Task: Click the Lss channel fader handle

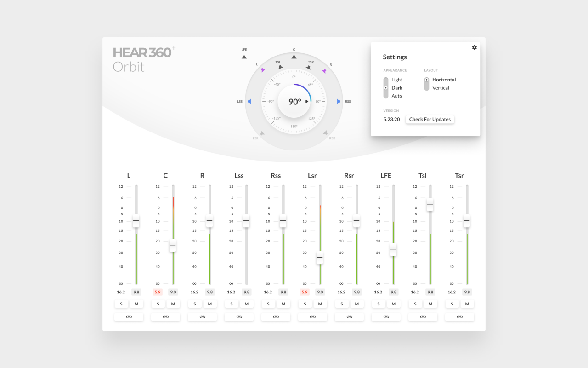Action: click(x=246, y=221)
